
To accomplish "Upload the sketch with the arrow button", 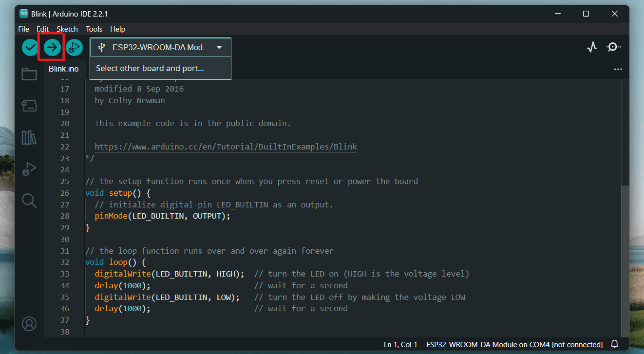I will click(x=52, y=47).
